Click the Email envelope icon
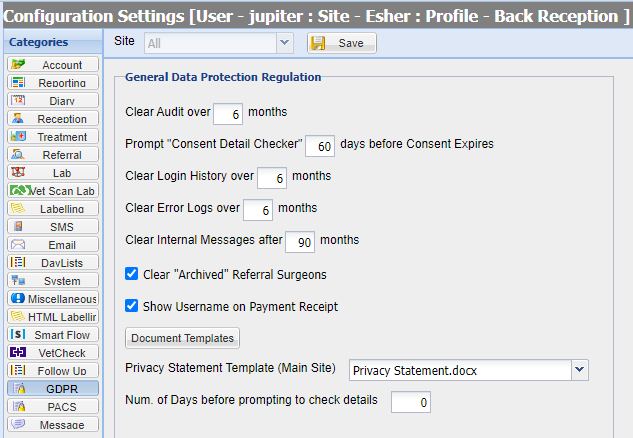 coord(17,244)
